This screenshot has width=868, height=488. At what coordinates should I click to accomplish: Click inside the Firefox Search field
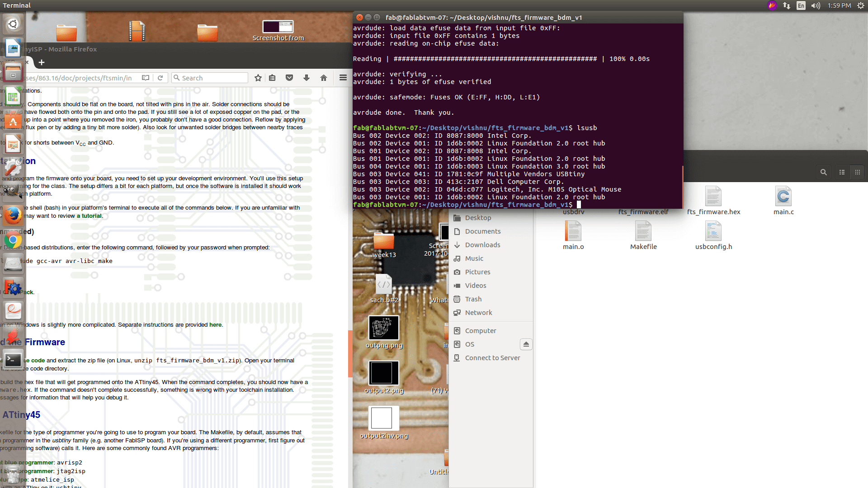pos(210,78)
